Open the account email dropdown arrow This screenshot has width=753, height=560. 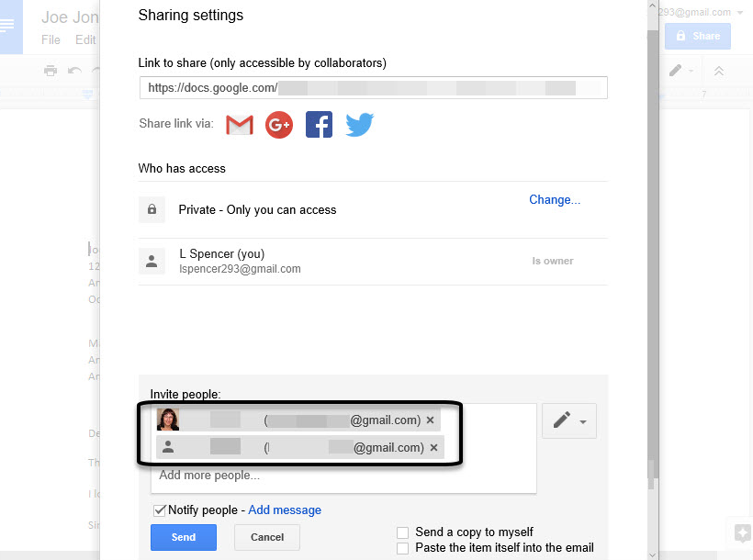[x=740, y=13]
